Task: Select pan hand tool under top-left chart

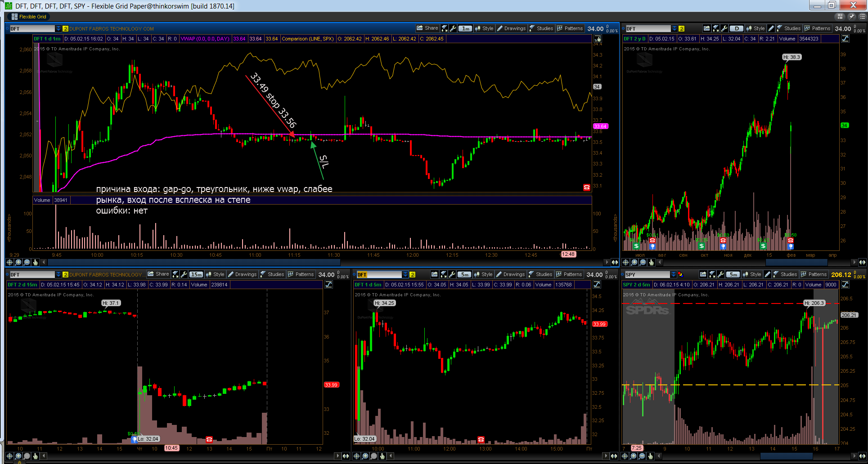Action: [35, 262]
